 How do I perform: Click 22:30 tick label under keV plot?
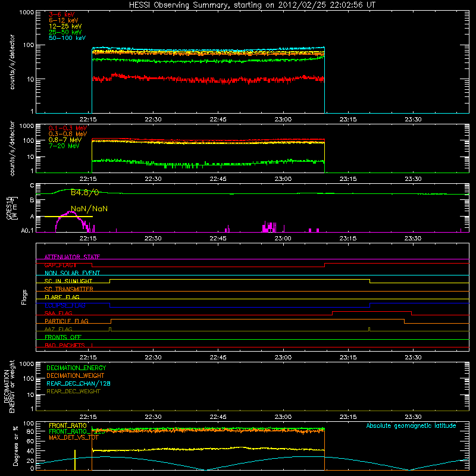[153, 120]
